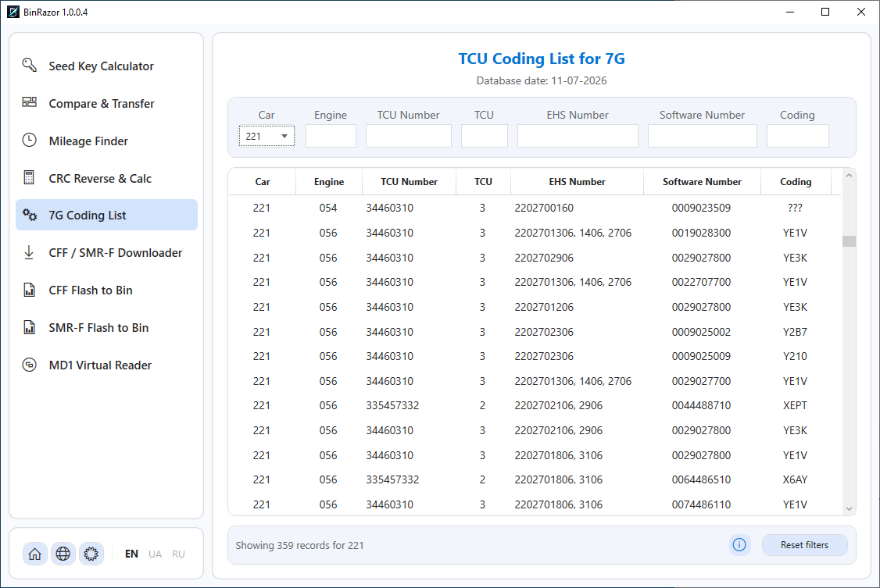Screen dimensions: 880x588
Task: Open the settings gear icon
Action: (x=91, y=554)
